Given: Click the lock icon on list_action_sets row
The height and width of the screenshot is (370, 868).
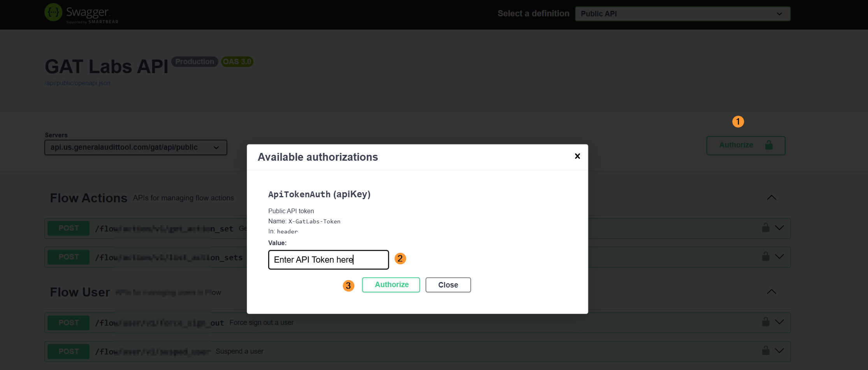Looking at the screenshot, I should pos(766,256).
